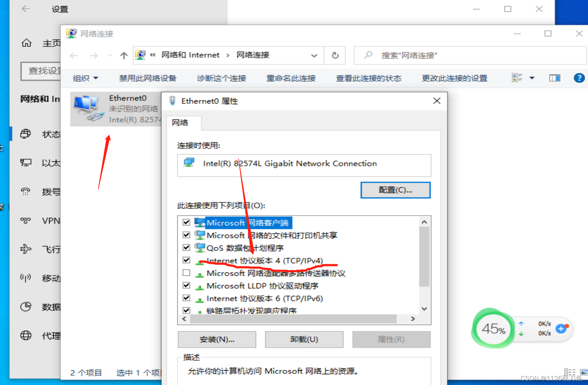Toggle QoS 数据包计划程序 checkbox
Image resolution: width=588 pixels, height=385 pixels.
[186, 247]
